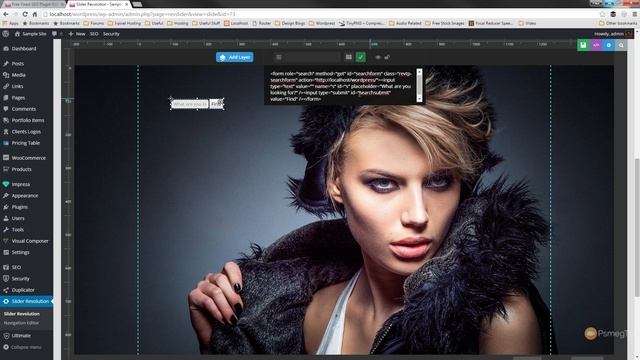Reload the page with browser refresh icon
The width and height of the screenshot is (640, 360).
[25, 14]
